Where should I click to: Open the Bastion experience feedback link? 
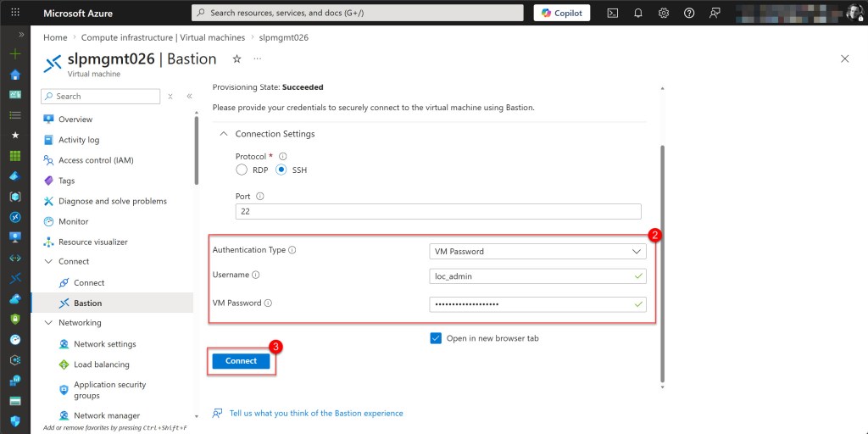316,414
